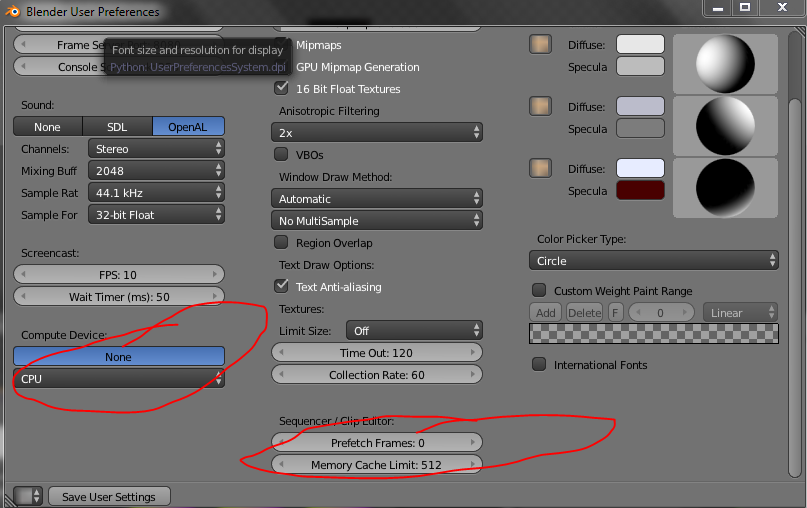Viewport: 807px width, 508px height.
Task: Enable Custom Weight Paint Range
Action: [x=539, y=290]
